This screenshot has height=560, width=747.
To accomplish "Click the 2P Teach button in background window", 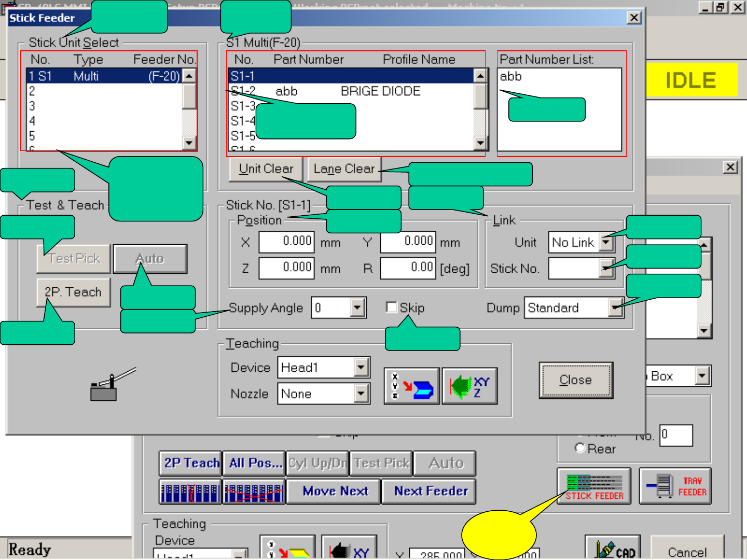I will click(x=190, y=464).
